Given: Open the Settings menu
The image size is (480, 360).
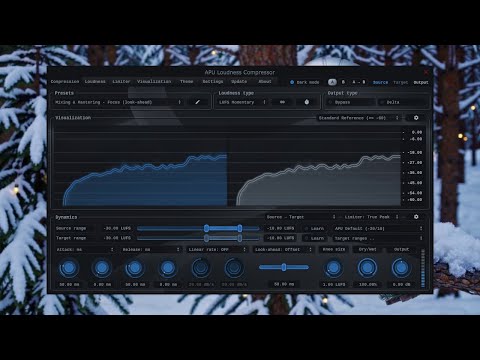Looking at the screenshot, I should coord(213,82).
